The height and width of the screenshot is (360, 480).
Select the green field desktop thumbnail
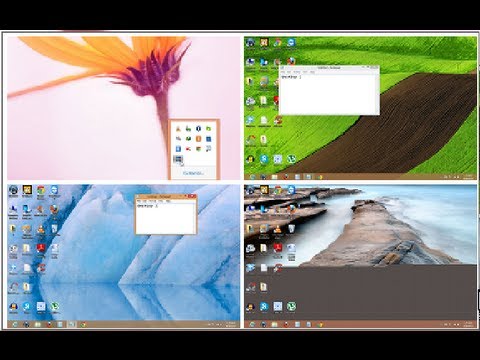point(360,108)
